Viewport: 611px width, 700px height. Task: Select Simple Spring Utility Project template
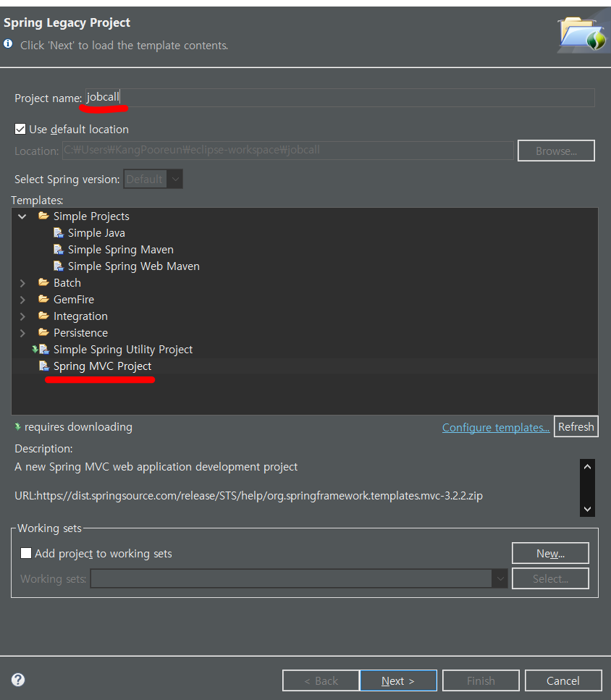[x=123, y=349]
